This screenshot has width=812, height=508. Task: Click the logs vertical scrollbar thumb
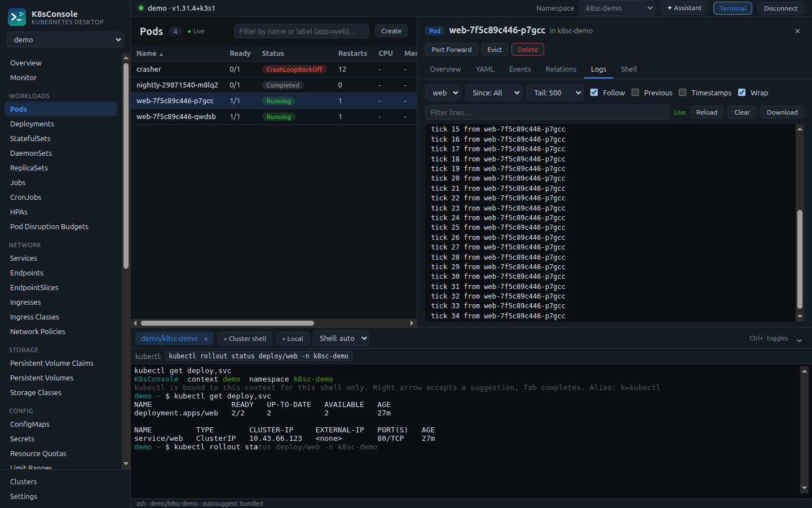[x=800, y=260]
